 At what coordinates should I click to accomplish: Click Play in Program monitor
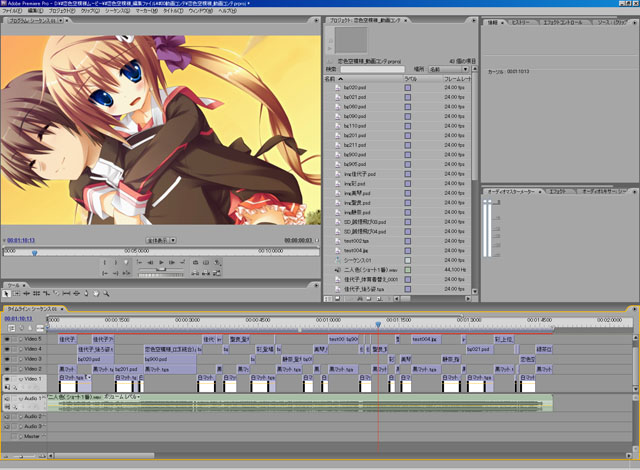[x=161, y=262]
